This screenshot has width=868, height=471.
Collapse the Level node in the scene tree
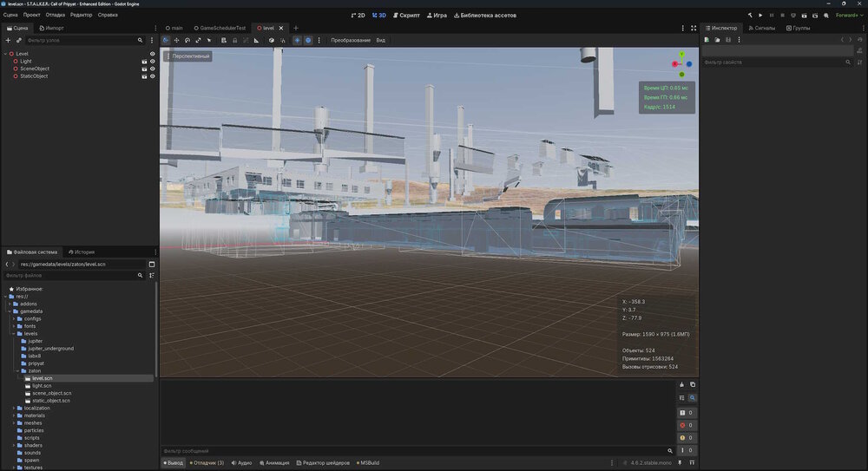tap(5, 55)
